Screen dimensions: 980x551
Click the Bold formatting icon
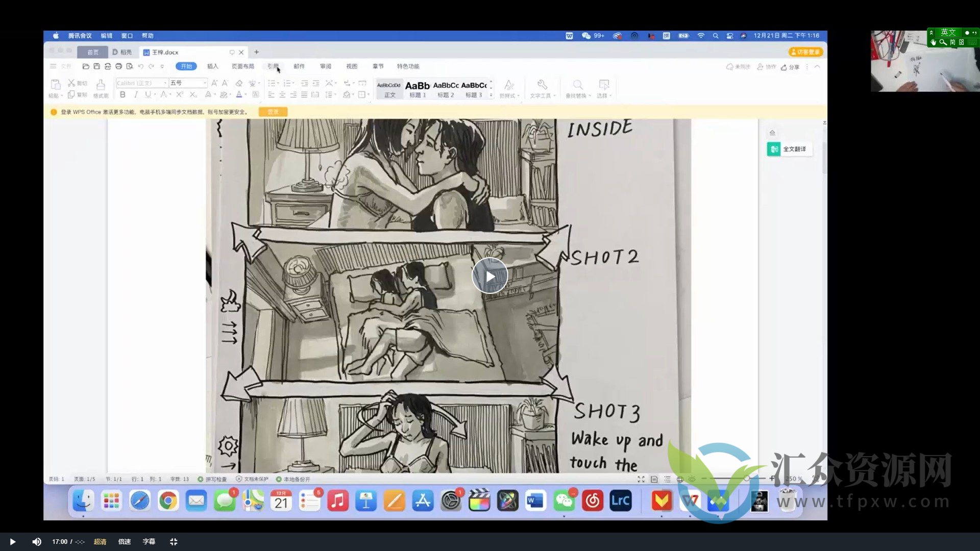pos(122,94)
